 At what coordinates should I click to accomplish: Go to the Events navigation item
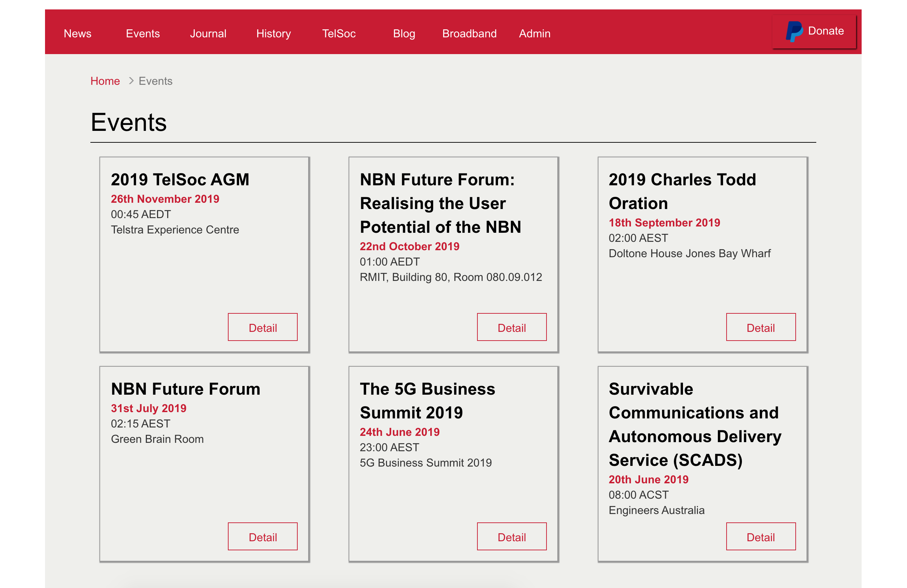[x=142, y=34]
